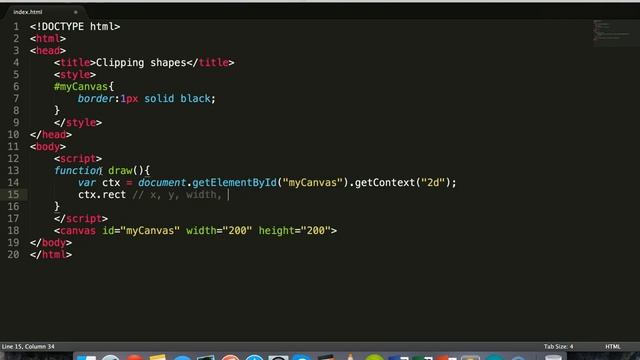Click the closing </style> tag on line 9
This screenshot has width=640, height=360.
point(78,122)
